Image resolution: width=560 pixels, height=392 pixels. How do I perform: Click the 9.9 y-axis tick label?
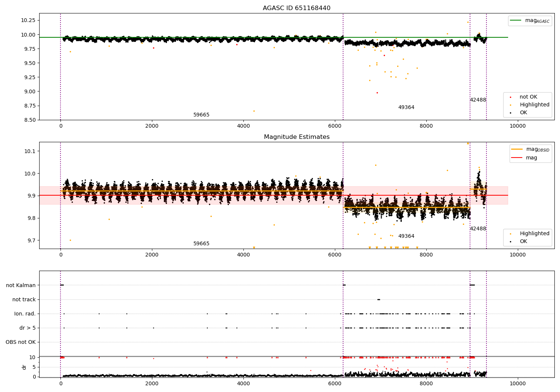31,196
